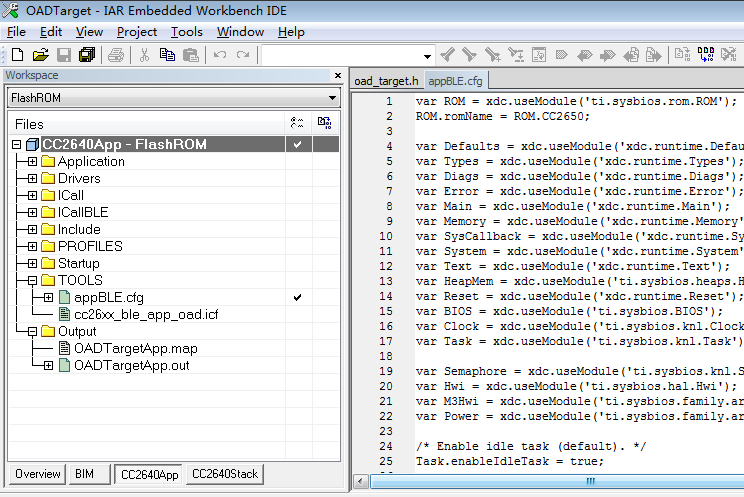Click the Previous Bookmark icon
The width and height of the screenshot is (744, 497).
(x=585, y=55)
